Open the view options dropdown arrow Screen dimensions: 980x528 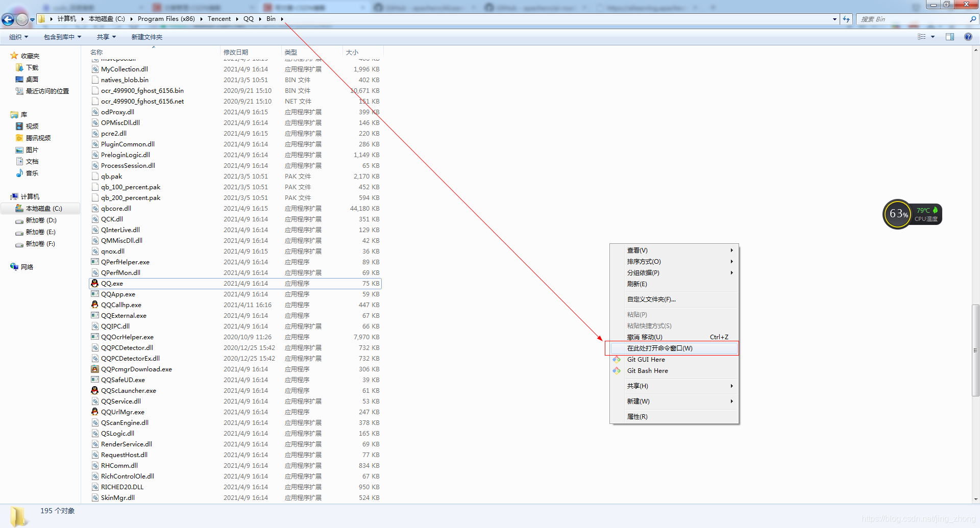pos(933,37)
